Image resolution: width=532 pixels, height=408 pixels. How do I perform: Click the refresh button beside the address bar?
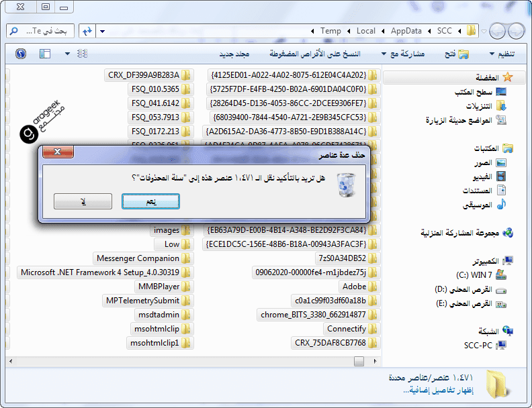pyautogui.click(x=87, y=31)
